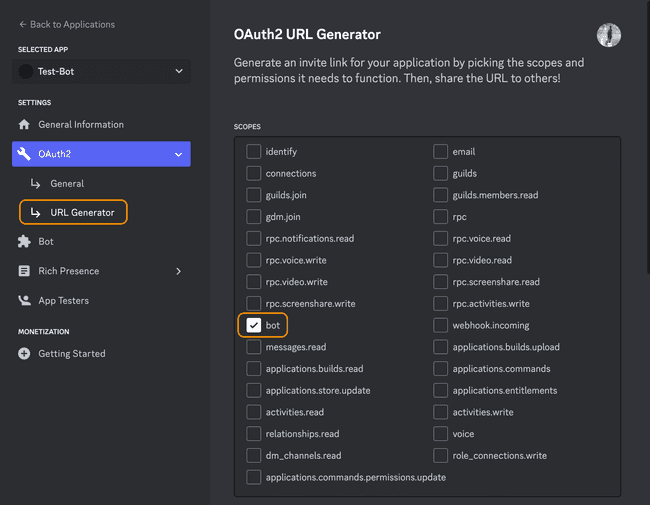Screen dimensions: 650x505
Task: Expand the Rich Presence chevron
Action: pos(179,271)
